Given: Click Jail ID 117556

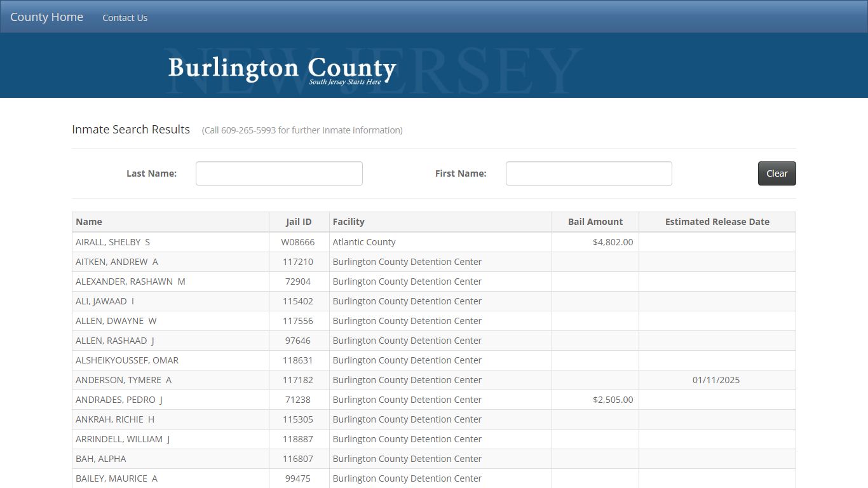Looking at the screenshot, I should (x=298, y=321).
